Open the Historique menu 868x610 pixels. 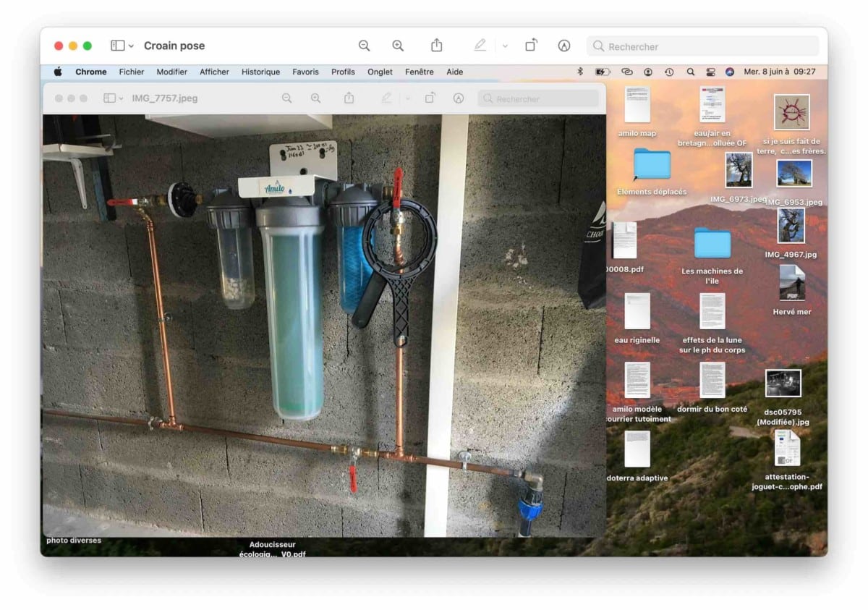point(261,72)
